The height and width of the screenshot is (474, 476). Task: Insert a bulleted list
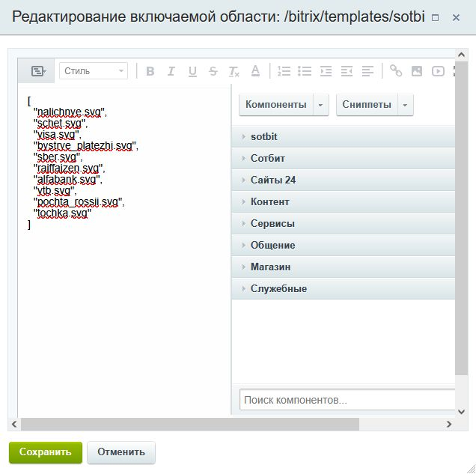click(x=305, y=71)
